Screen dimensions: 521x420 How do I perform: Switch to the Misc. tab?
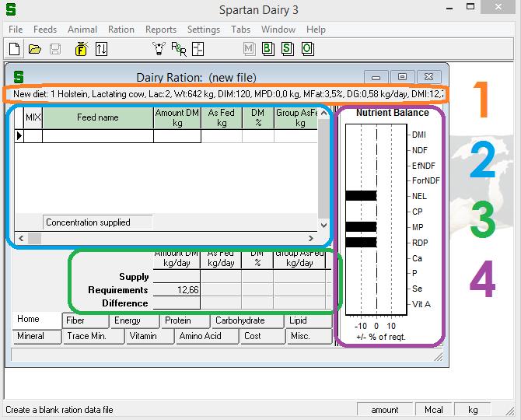(309, 336)
